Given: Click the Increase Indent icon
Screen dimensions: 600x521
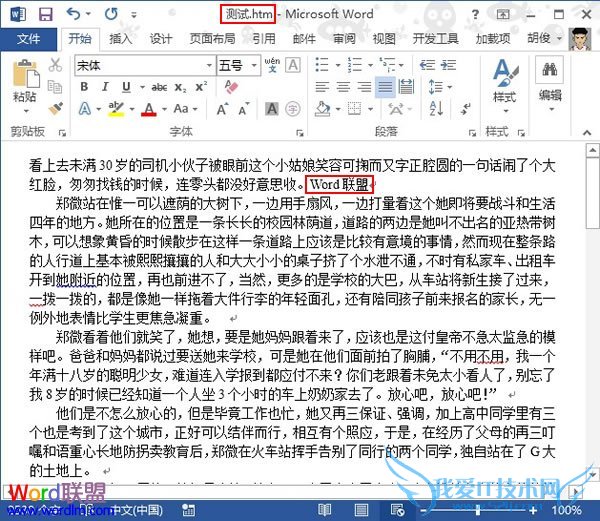Looking at the screenshot, I should (x=448, y=65).
